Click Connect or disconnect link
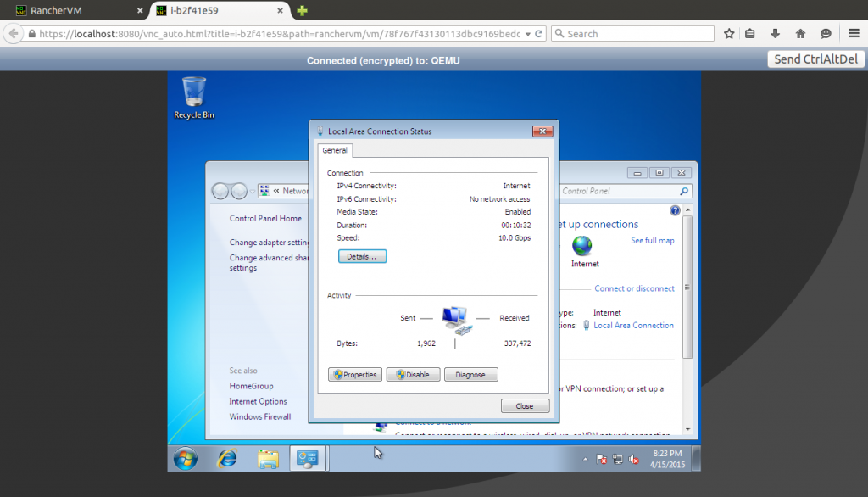 click(634, 288)
